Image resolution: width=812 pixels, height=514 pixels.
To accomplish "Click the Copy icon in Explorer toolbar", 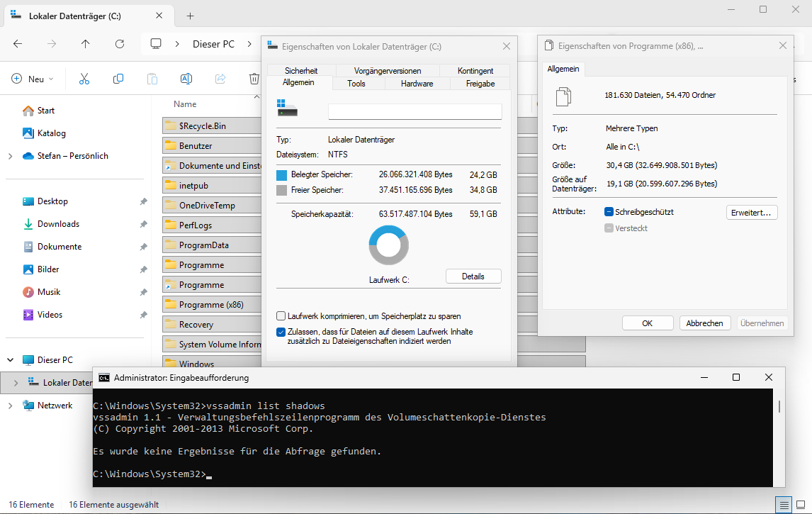I will pos(118,79).
